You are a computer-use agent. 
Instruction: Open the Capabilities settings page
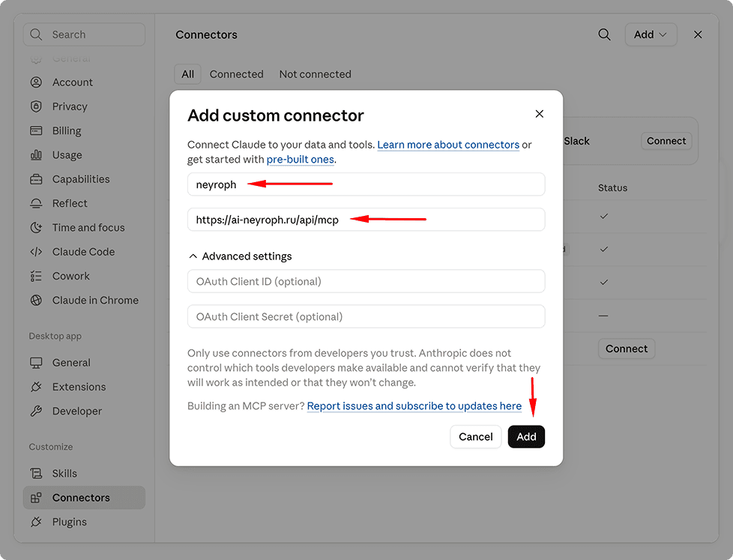point(84,179)
